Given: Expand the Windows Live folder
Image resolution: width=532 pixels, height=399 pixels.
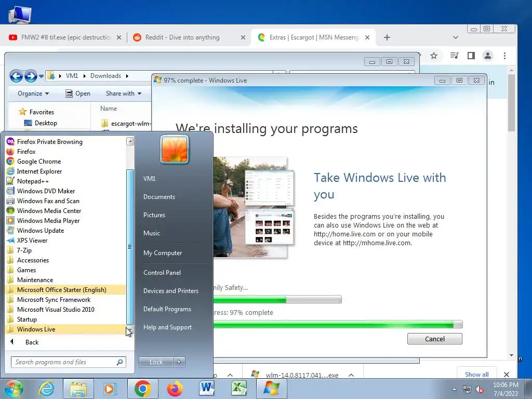Looking at the screenshot, I should (65, 329).
